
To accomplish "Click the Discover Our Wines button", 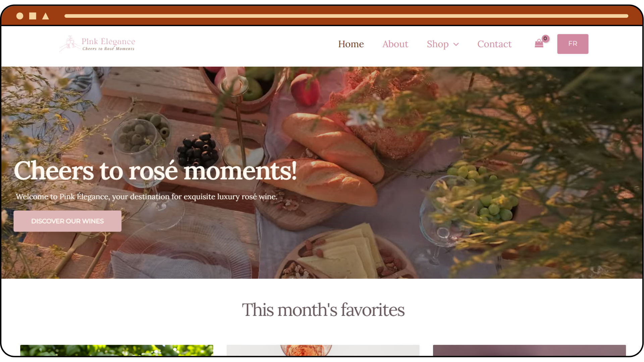I will [x=67, y=221].
